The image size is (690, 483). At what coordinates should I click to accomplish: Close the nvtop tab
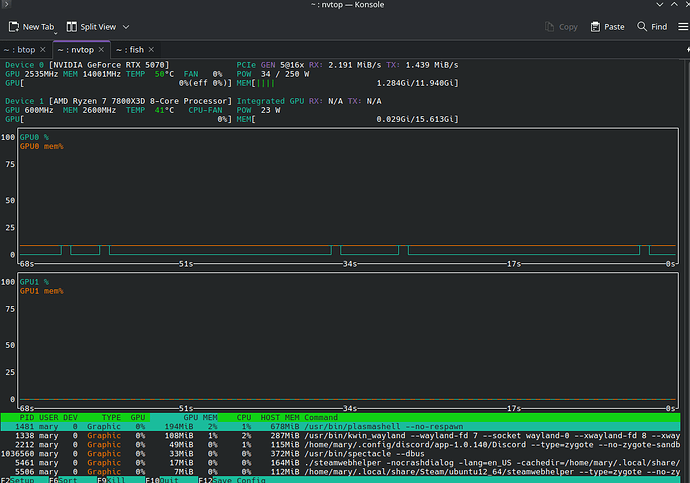click(x=101, y=50)
